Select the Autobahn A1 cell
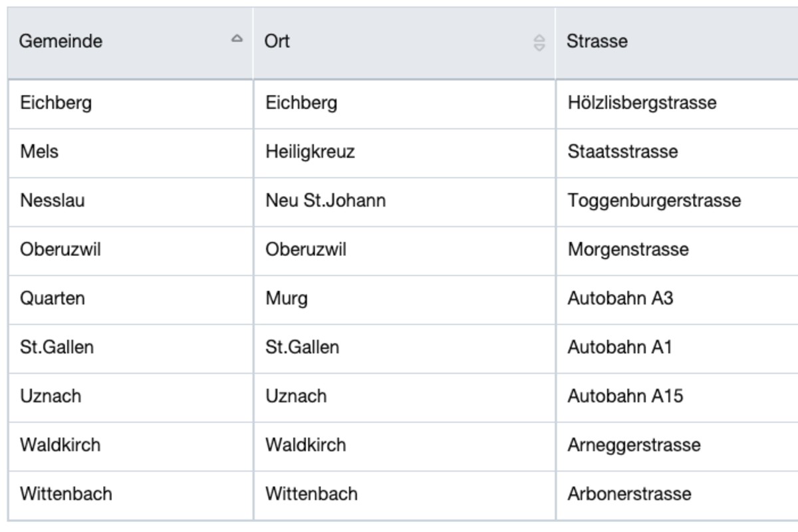This screenshot has width=798, height=532. tap(619, 347)
